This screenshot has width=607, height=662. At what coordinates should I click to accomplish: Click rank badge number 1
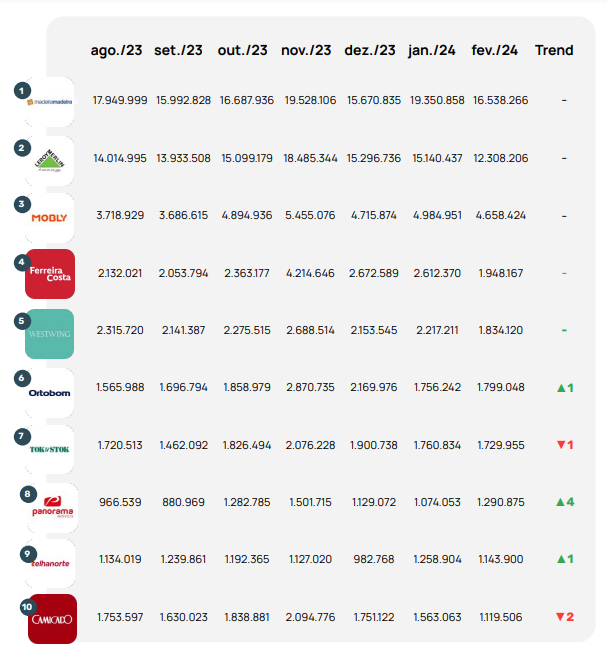click(22, 90)
